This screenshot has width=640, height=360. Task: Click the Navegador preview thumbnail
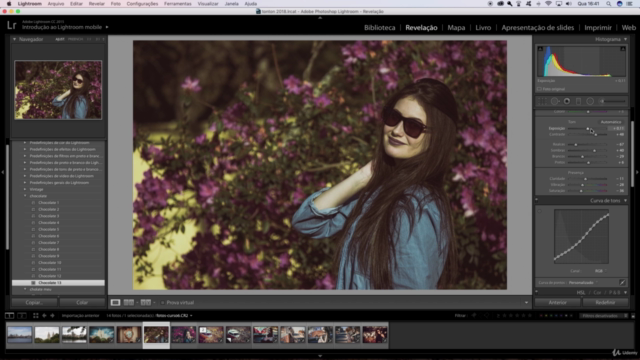pyautogui.click(x=58, y=90)
